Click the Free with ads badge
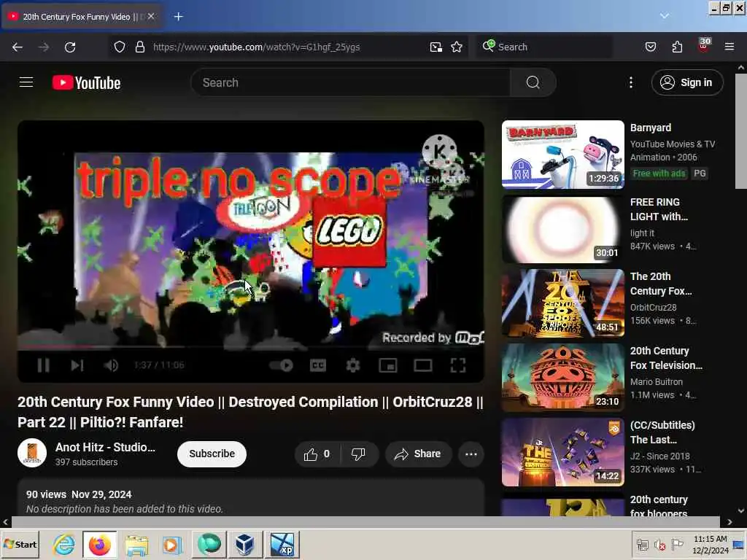This screenshot has width=747, height=560. point(659,174)
